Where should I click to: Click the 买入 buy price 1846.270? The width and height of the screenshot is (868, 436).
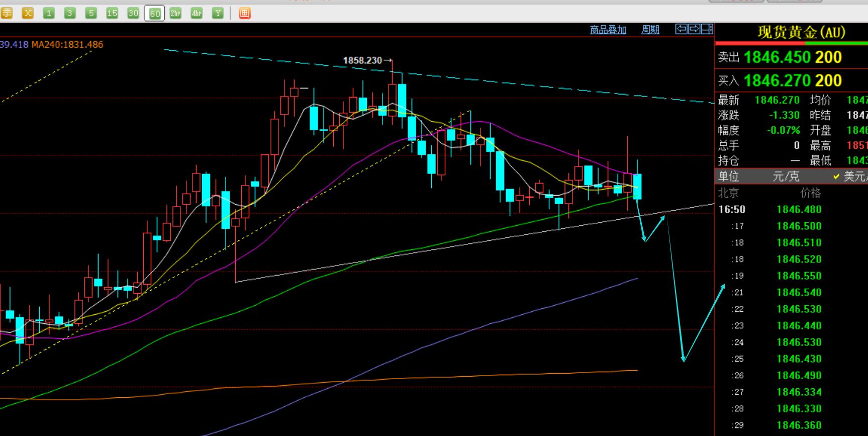tap(777, 80)
